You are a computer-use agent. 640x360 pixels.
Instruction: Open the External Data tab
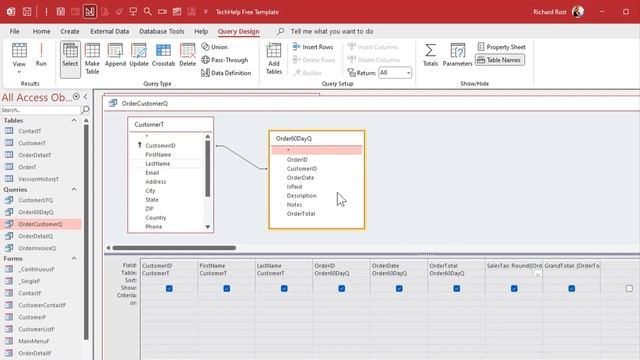point(109,31)
